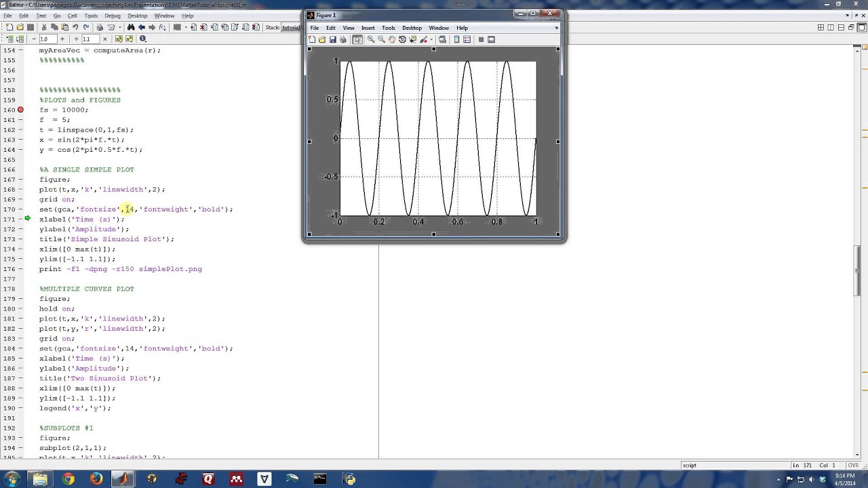
Task: Click the plus increment button beside 1.0
Action: [62, 39]
